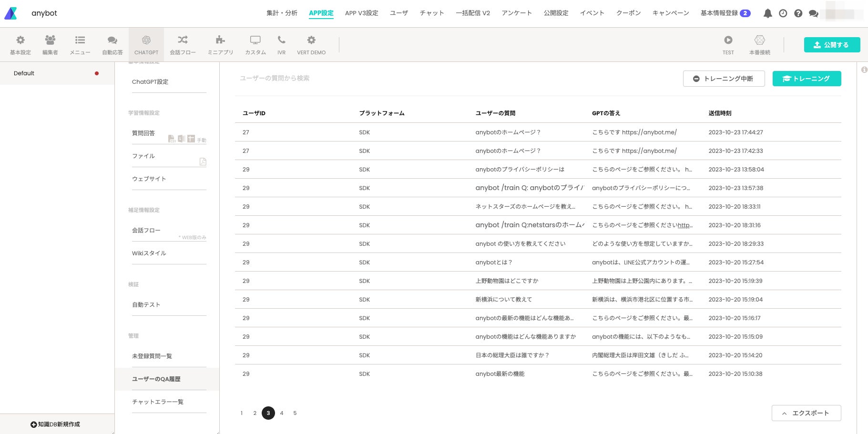Screen dimensions: 868x434
Task: Open ユーザーのQA履歴 in the sidebar
Action: point(167,379)
